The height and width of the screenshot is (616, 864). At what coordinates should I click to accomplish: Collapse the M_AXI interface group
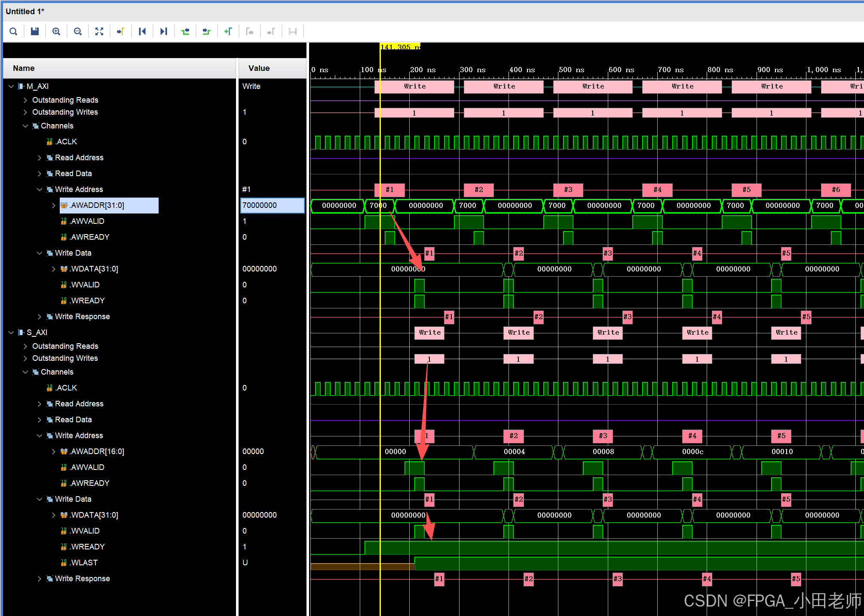coord(11,86)
